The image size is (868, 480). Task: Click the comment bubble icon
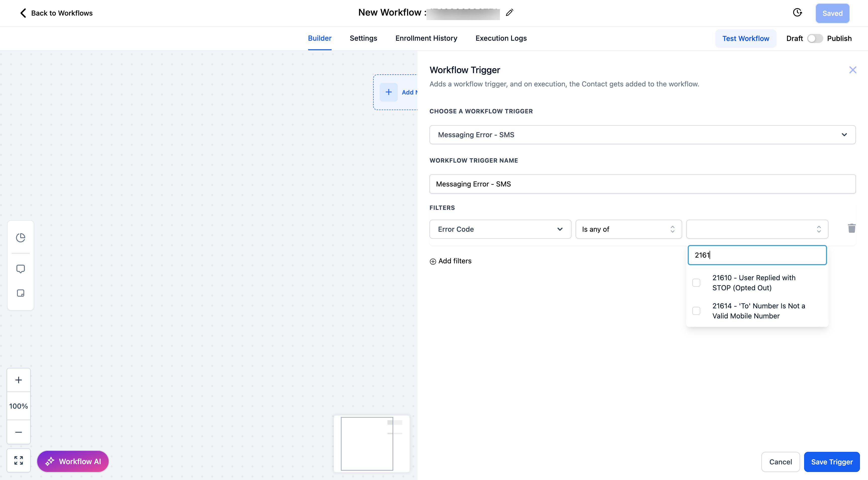[x=21, y=269]
